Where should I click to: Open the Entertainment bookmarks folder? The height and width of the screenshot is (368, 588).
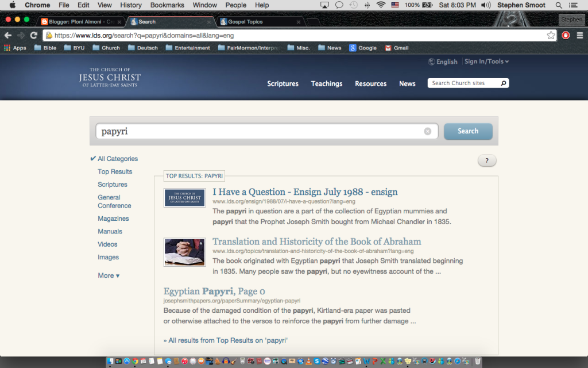point(188,48)
